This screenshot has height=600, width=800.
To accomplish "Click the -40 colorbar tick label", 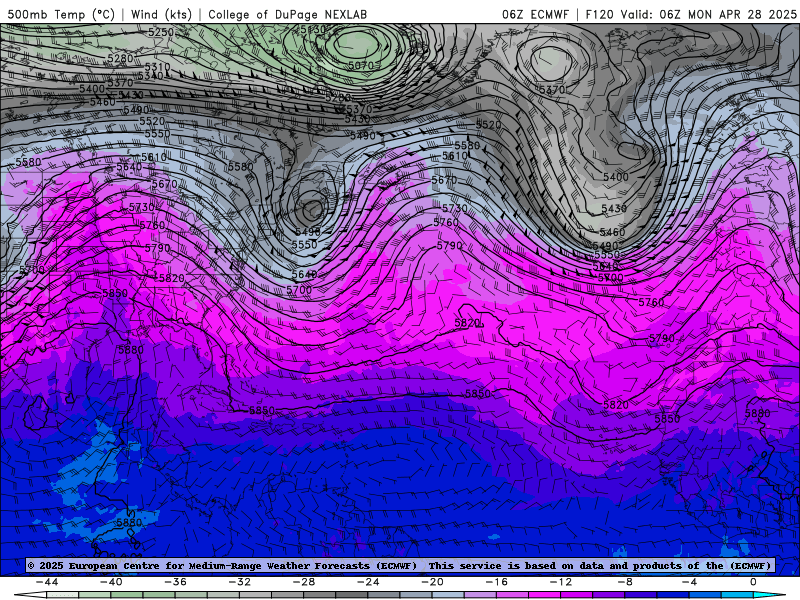I will click(x=111, y=582).
